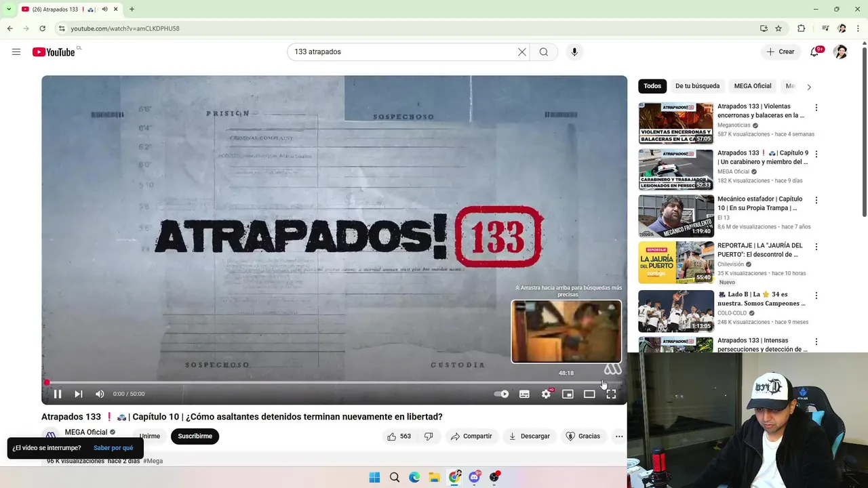868x488 pixels.
Task: Select the 'De tu búsqueda' chip
Action: [697, 86]
